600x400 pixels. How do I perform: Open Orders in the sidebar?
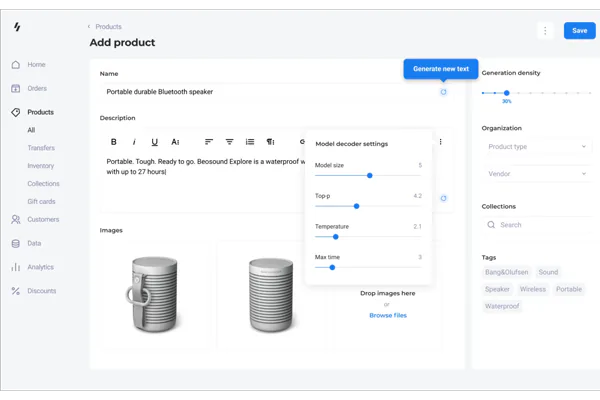[37, 88]
